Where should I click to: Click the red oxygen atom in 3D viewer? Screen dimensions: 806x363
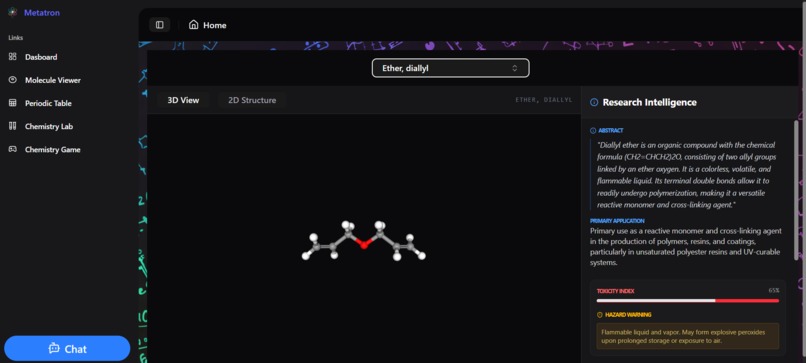(x=364, y=245)
